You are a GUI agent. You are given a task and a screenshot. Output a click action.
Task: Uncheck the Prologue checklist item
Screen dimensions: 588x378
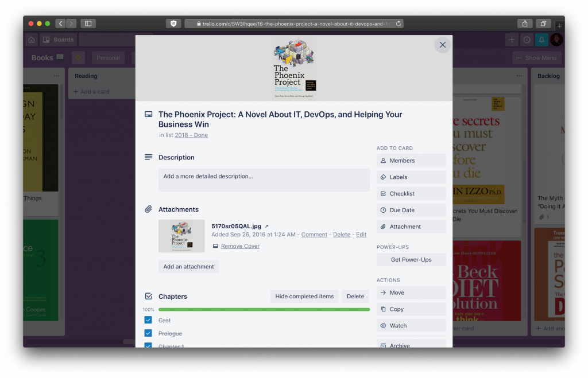148,333
